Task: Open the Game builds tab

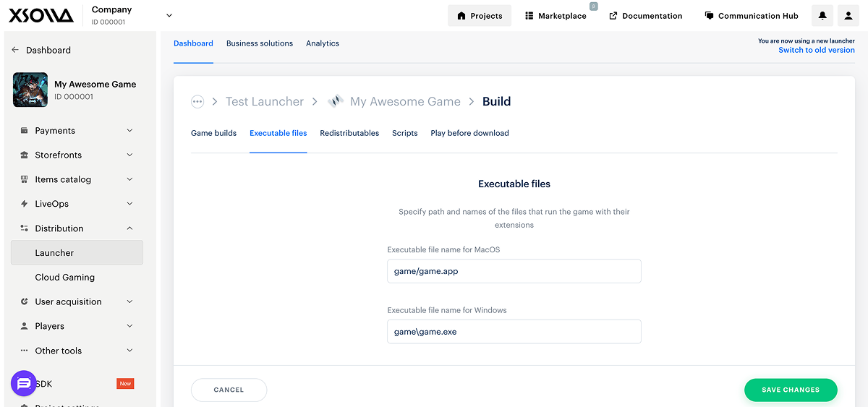Action: point(213,133)
